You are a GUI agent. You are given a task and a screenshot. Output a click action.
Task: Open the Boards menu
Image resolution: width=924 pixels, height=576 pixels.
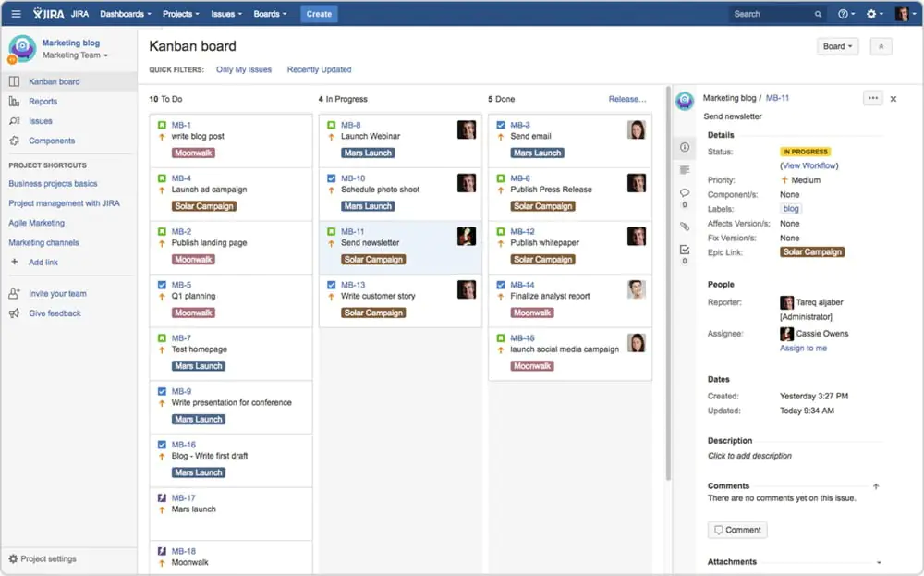[x=269, y=13]
